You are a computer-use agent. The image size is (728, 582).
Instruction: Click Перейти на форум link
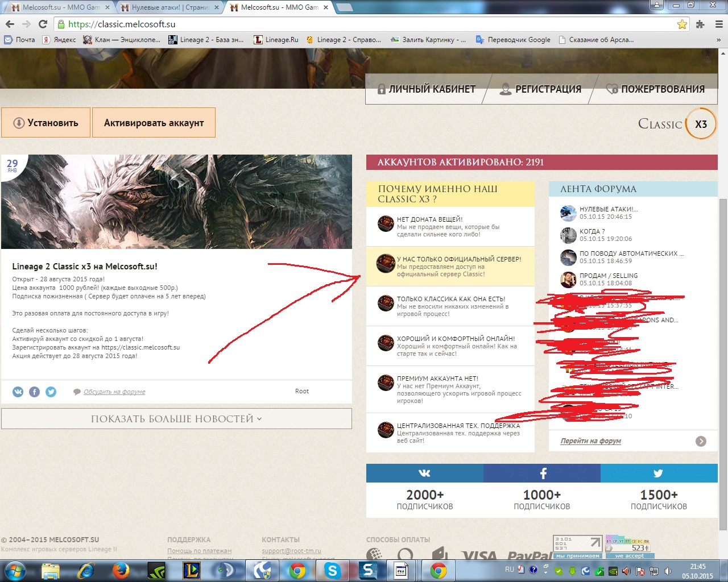coord(590,441)
